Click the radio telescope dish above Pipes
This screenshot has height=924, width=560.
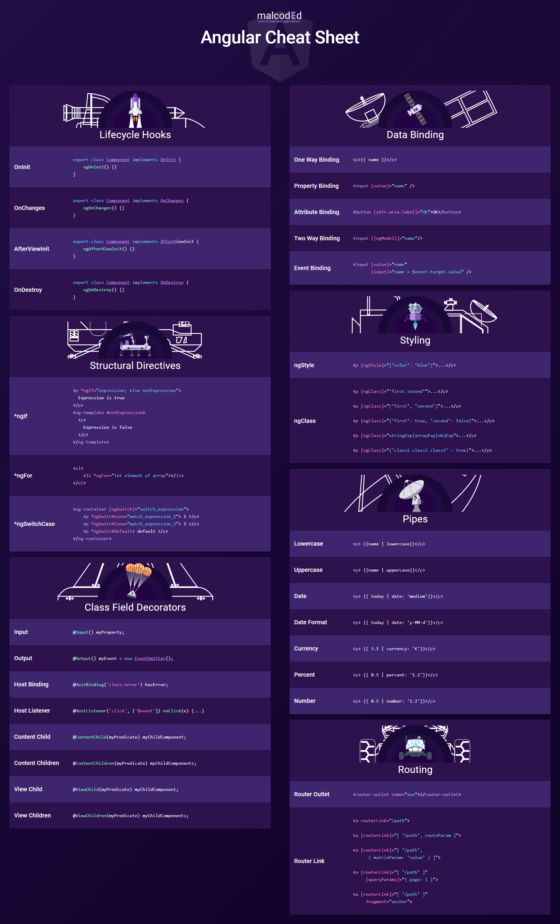[412, 495]
